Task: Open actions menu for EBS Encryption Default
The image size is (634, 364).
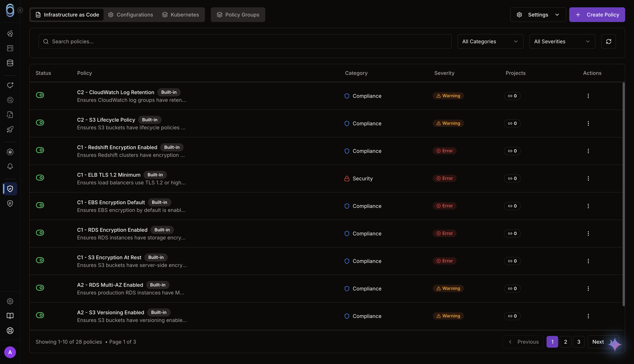Action: [588, 206]
